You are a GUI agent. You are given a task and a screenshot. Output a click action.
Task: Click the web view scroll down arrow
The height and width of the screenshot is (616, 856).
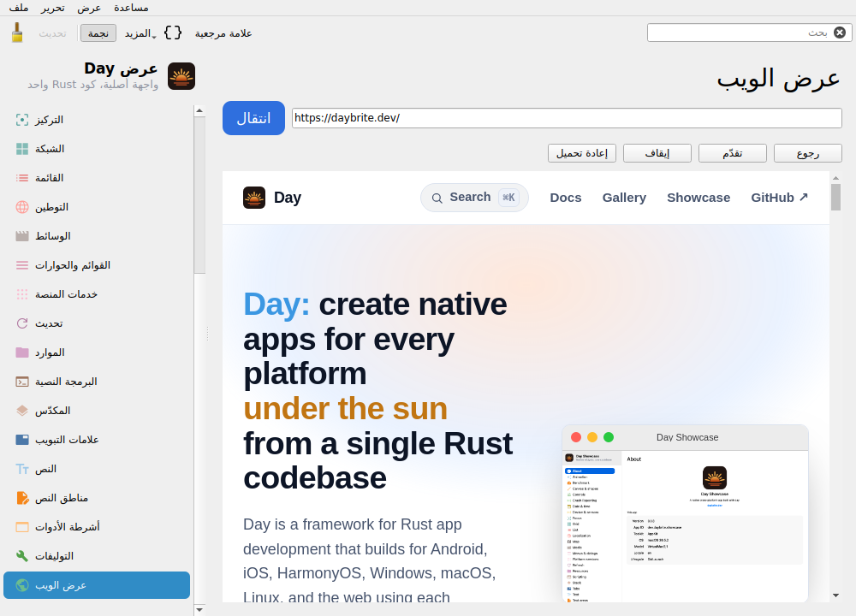point(835,595)
